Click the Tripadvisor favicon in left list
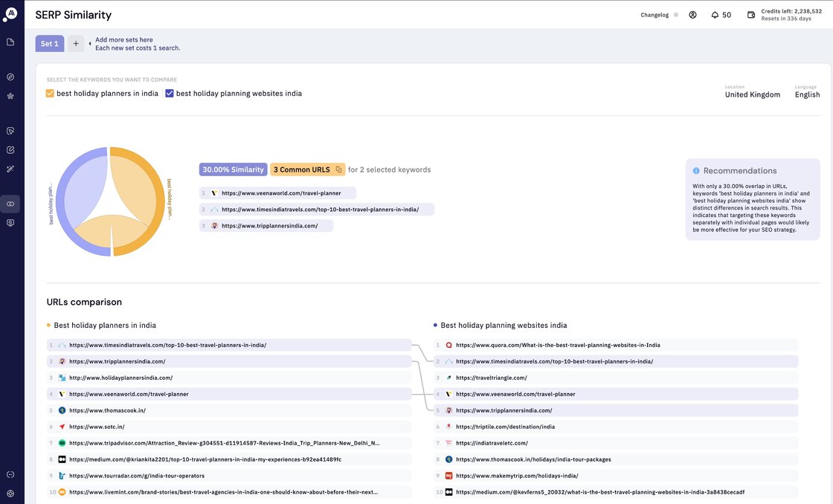Screen dimensions: 833x504 click(x=62, y=443)
